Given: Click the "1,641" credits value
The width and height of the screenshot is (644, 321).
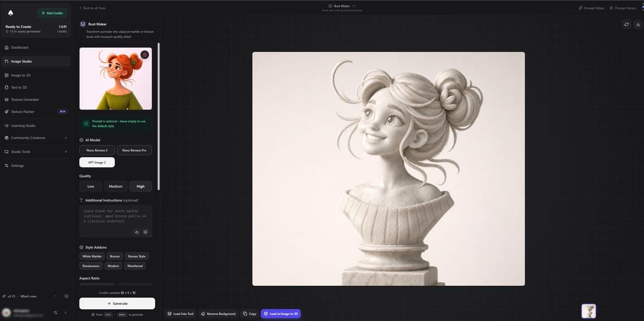Looking at the screenshot, I should tap(62, 26).
